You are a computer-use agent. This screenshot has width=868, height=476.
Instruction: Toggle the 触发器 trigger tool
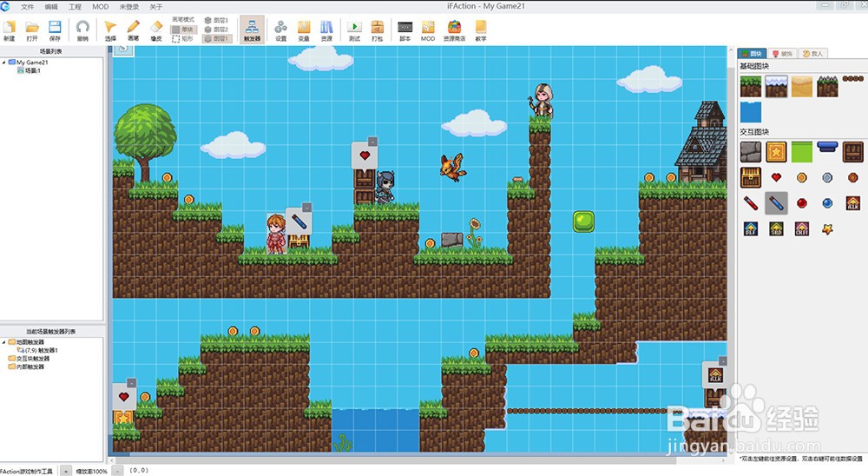pyautogui.click(x=252, y=30)
